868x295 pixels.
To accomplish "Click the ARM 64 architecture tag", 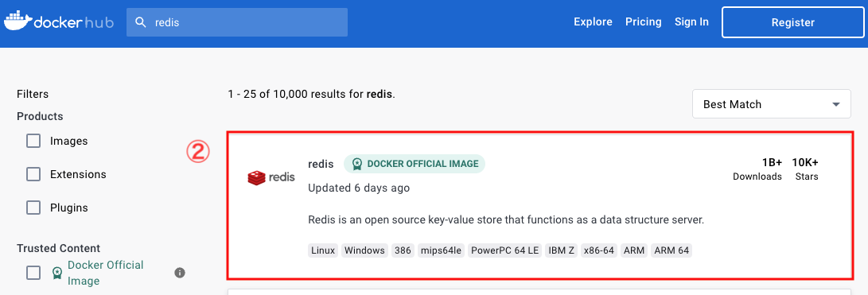I will point(671,250).
